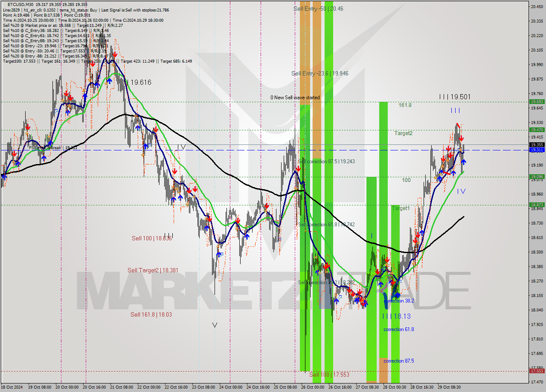Viewport: 546px width, 392px height.
Task: Click the 18.500 value on price axis
Action: (537, 252)
